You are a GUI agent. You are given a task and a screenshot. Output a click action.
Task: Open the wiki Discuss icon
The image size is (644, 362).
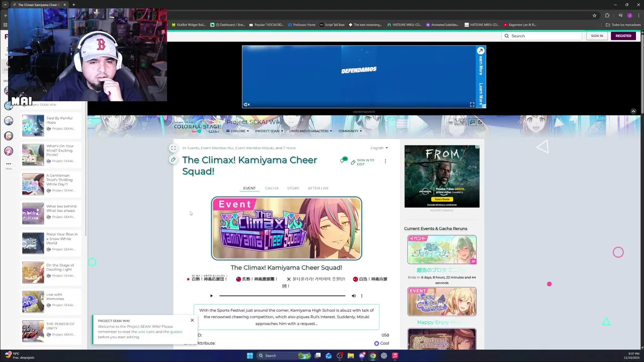472,122
